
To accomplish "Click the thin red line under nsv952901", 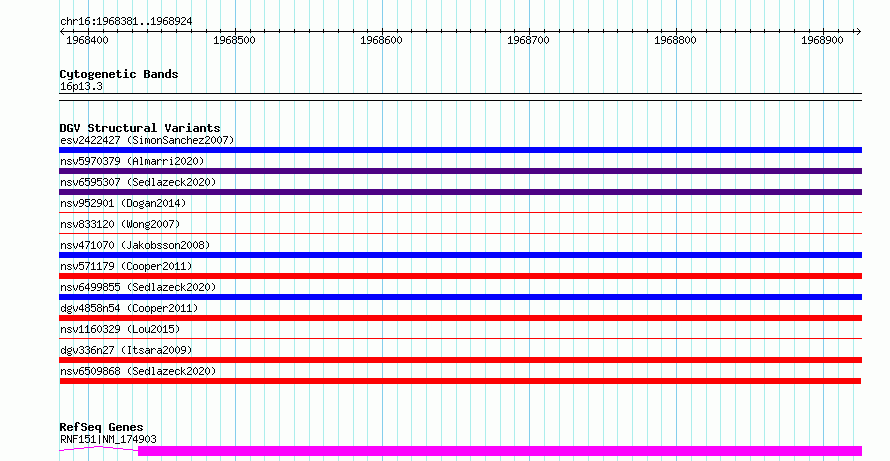I will 460,213.
